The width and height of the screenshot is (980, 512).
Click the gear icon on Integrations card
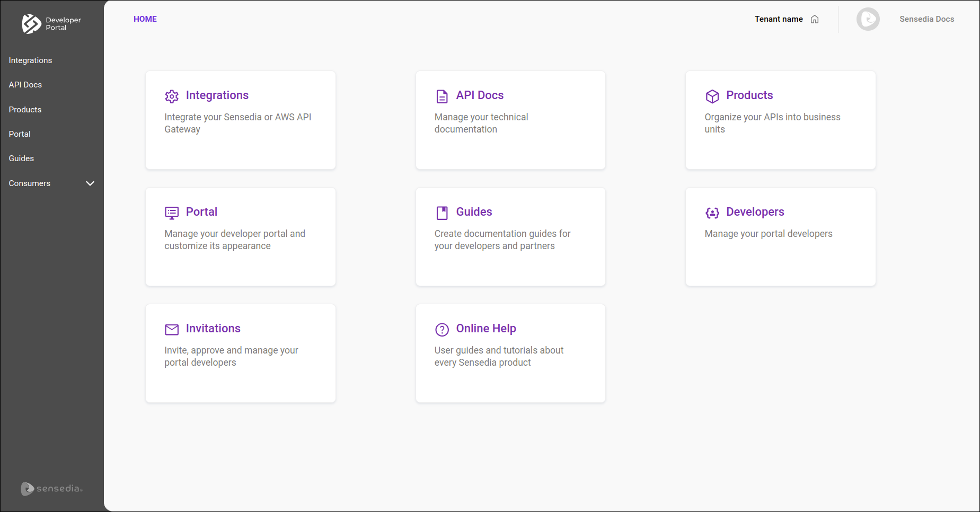click(x=172, y=96)
